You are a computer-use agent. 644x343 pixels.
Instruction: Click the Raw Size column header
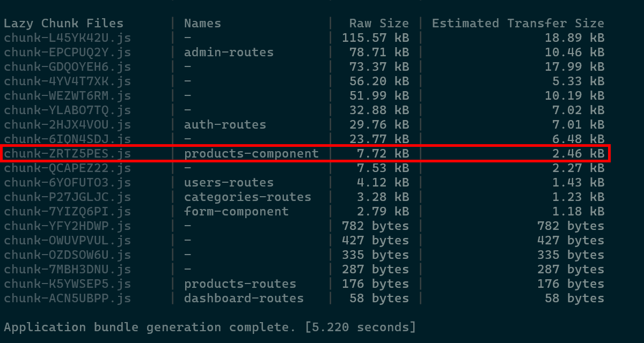(x=379, y=24)
